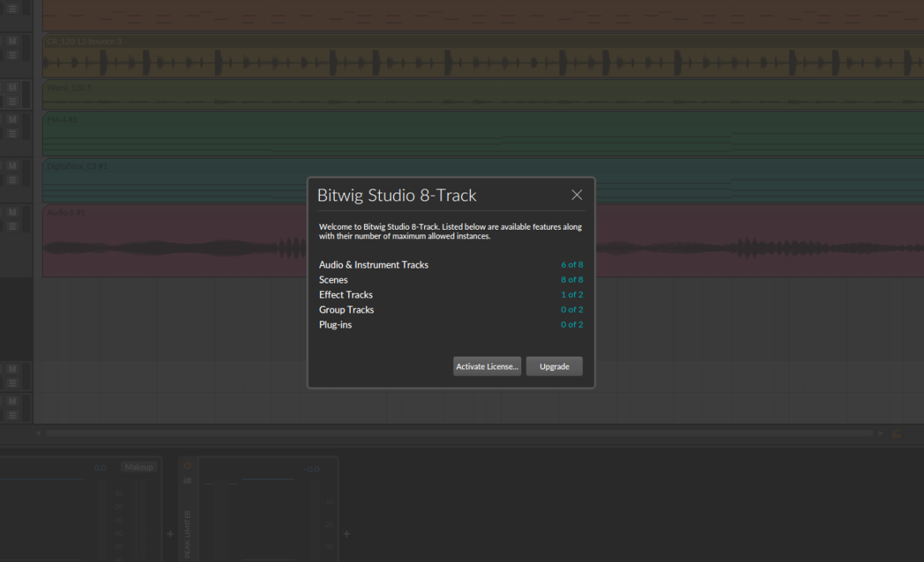Click the Upgrade button
This screenshot has height=562, width=924.
pos(554,366)
